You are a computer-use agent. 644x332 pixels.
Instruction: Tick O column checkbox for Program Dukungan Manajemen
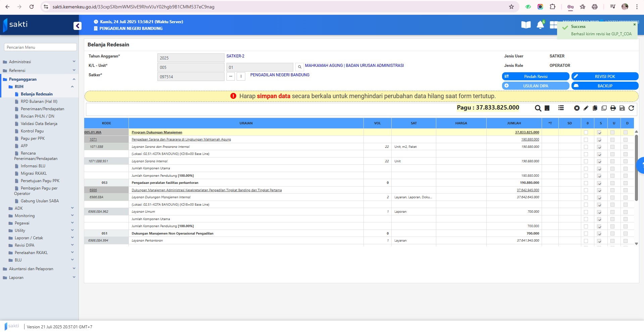tap(586, 132)
